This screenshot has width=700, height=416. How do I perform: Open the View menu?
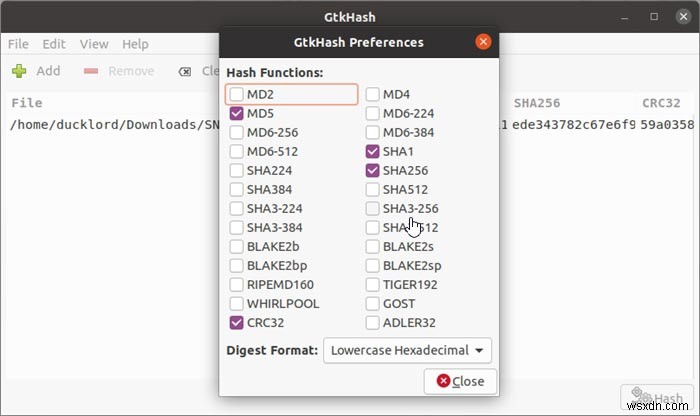coord(94,44)
